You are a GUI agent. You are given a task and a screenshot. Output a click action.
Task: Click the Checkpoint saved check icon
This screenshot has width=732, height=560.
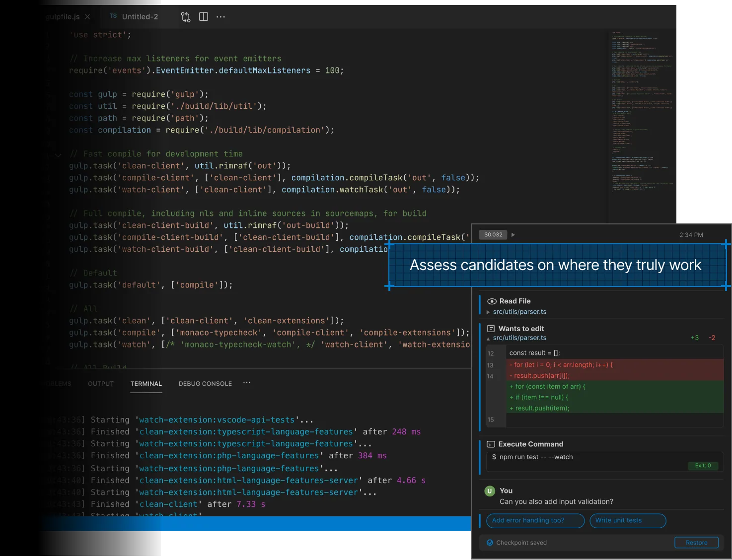(490, 543)
